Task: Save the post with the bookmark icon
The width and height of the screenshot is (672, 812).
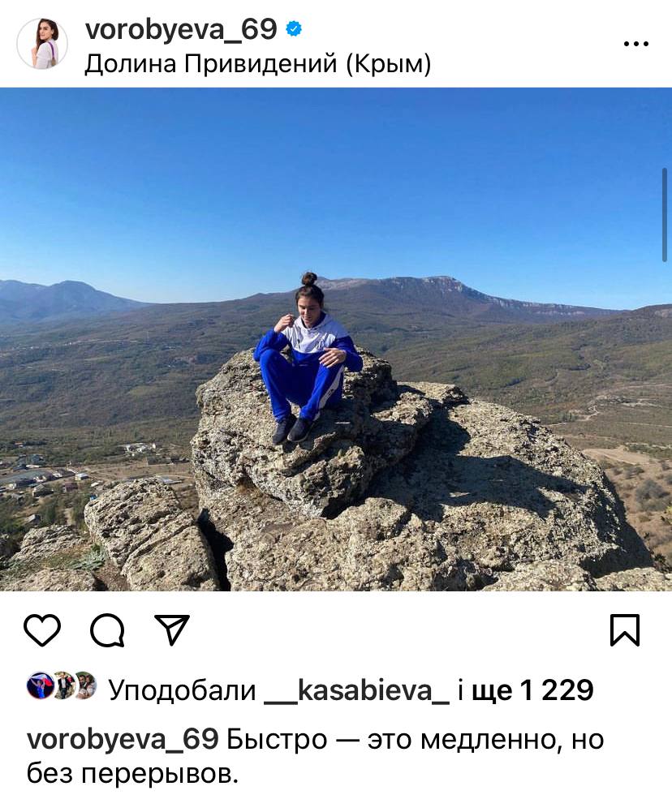Action: (x=625, y=630)
